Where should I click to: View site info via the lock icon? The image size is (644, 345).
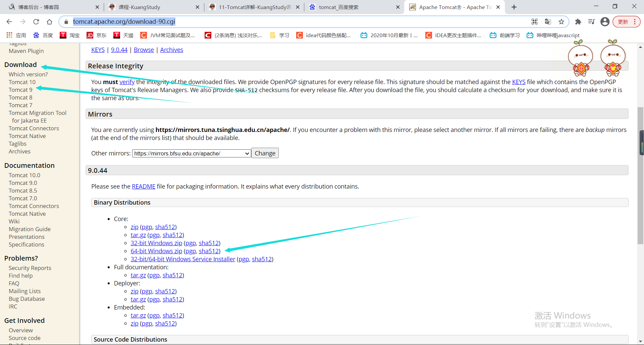point(66,22)
